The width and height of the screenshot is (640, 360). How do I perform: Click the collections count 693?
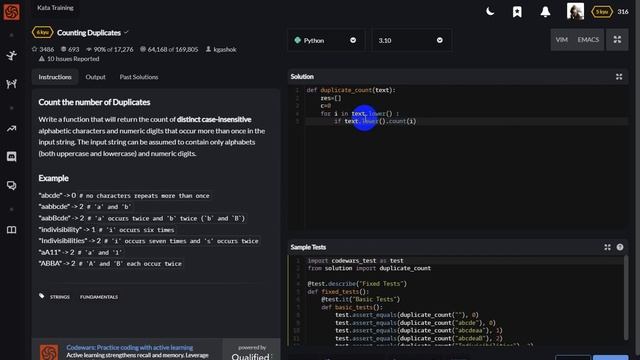pos(70,49)
